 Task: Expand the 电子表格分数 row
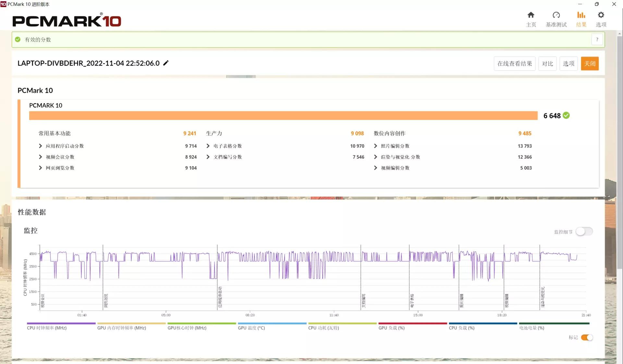pyautogui.click(x=208, y=146)
